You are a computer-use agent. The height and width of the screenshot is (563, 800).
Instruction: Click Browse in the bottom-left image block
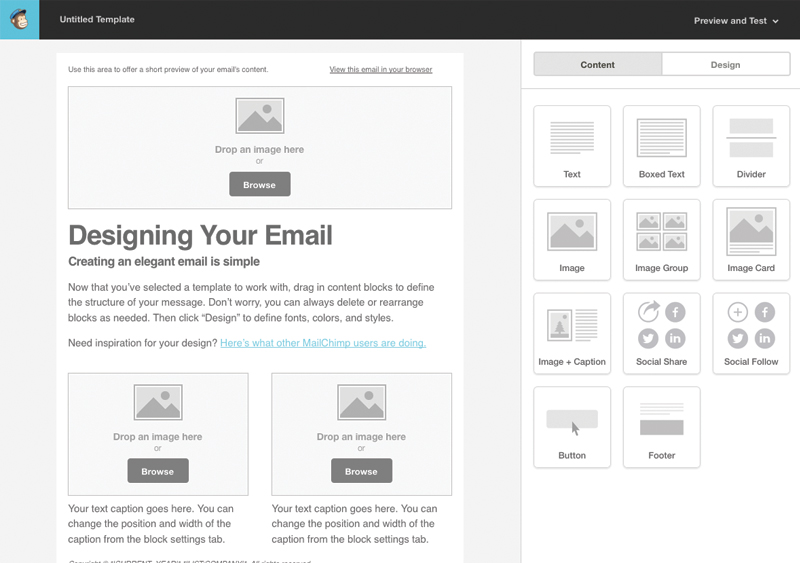click(157, 471)
